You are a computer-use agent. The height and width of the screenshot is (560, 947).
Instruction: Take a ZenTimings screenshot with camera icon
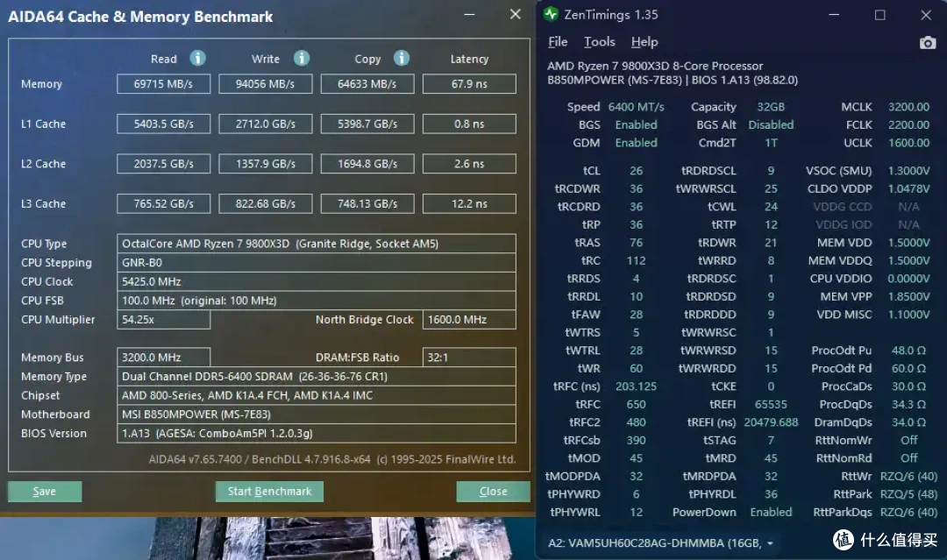(927, 43)
